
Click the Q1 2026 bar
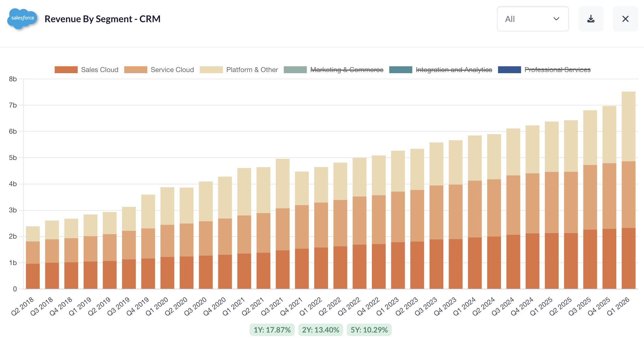coord(628,190)
